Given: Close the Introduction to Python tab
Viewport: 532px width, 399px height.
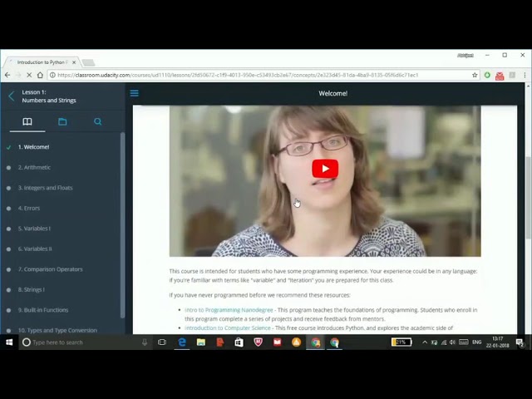Looking at the screenshot, I should click(74, 62).
